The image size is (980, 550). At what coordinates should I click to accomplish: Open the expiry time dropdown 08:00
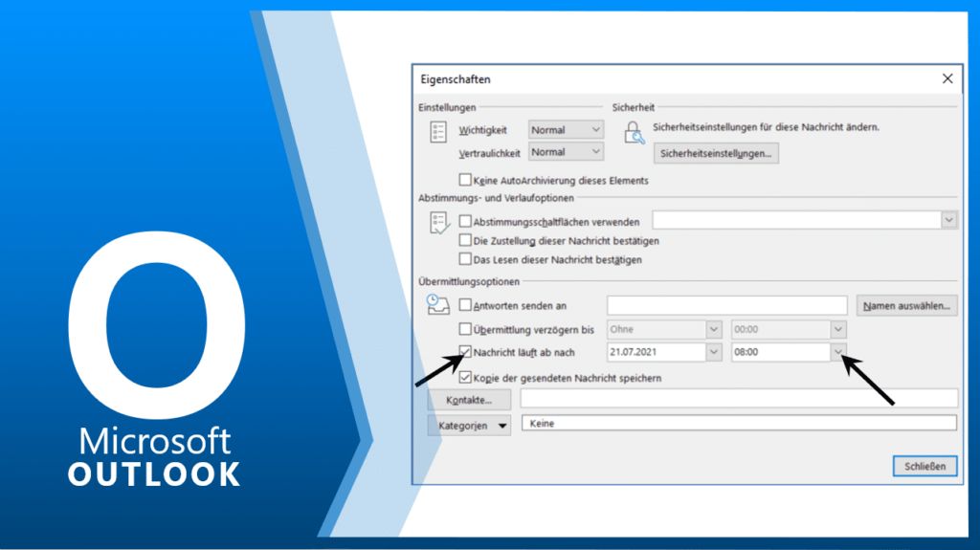click(x=838, y=353)
